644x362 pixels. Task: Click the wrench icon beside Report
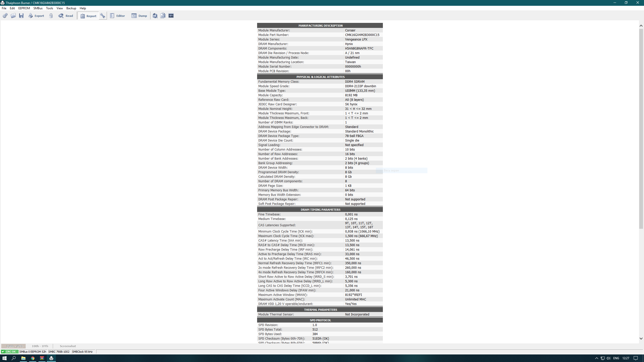(x=103, y=16)
